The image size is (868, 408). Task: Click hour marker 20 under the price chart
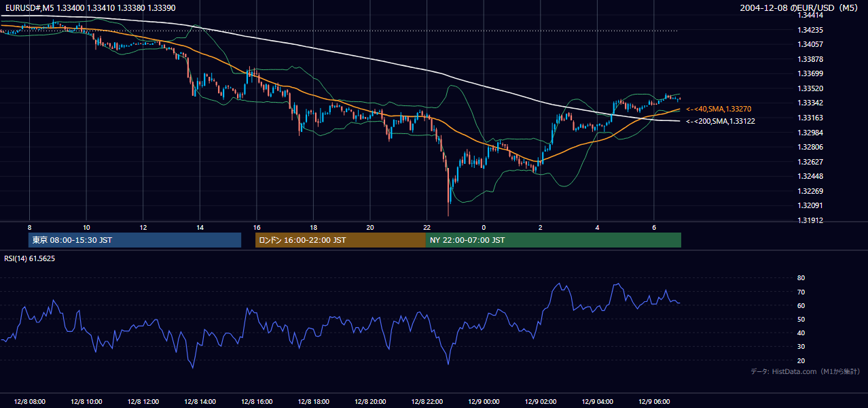[x=370, y=226]
